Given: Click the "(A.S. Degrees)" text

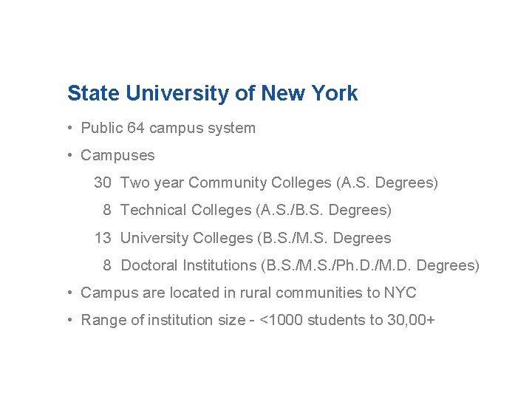Looking at the screenshot, I should (386, 183).
